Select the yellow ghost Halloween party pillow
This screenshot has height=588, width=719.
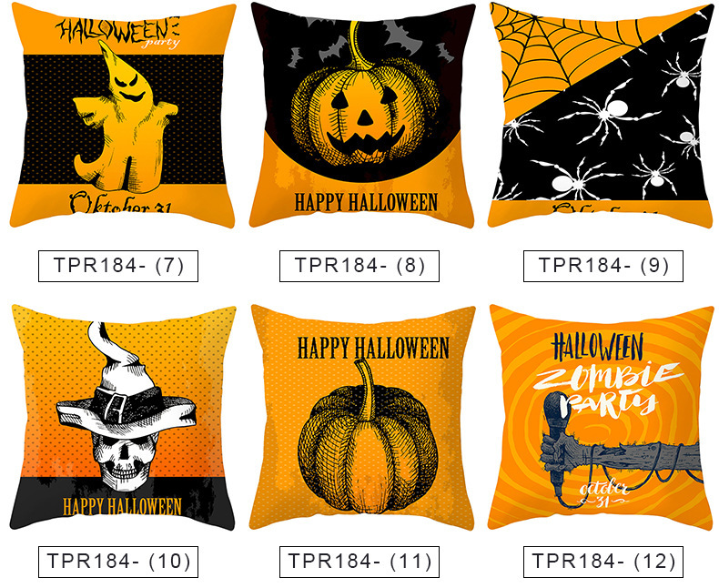[123, 115]
